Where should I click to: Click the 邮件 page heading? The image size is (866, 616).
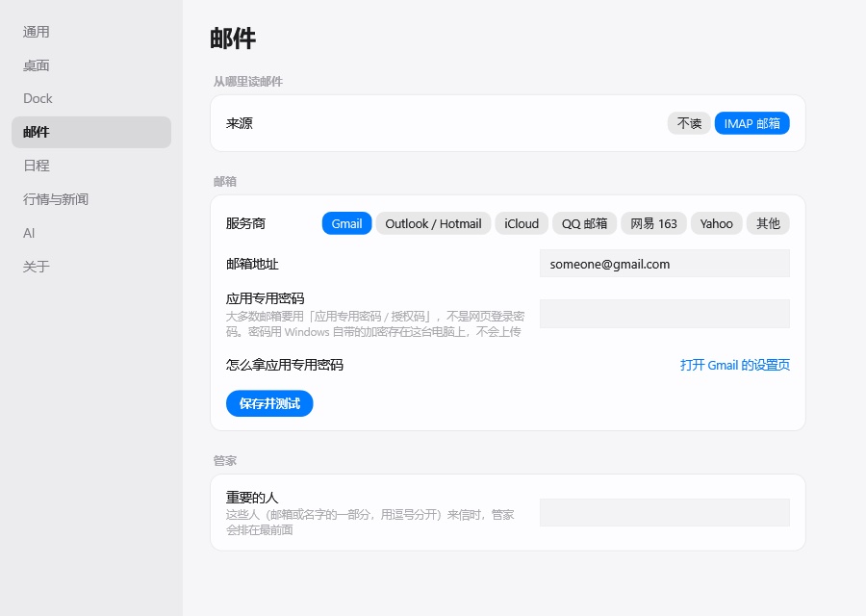(233, 38)
